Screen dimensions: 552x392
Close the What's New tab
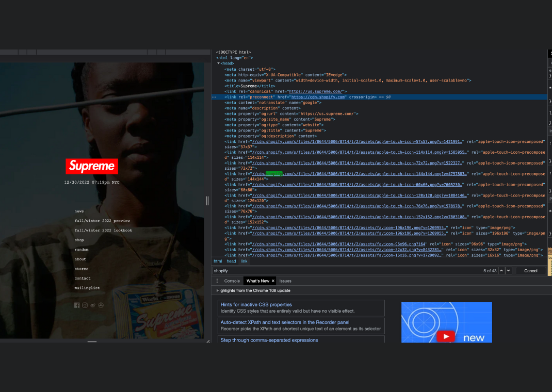click(x=273, y=281)
